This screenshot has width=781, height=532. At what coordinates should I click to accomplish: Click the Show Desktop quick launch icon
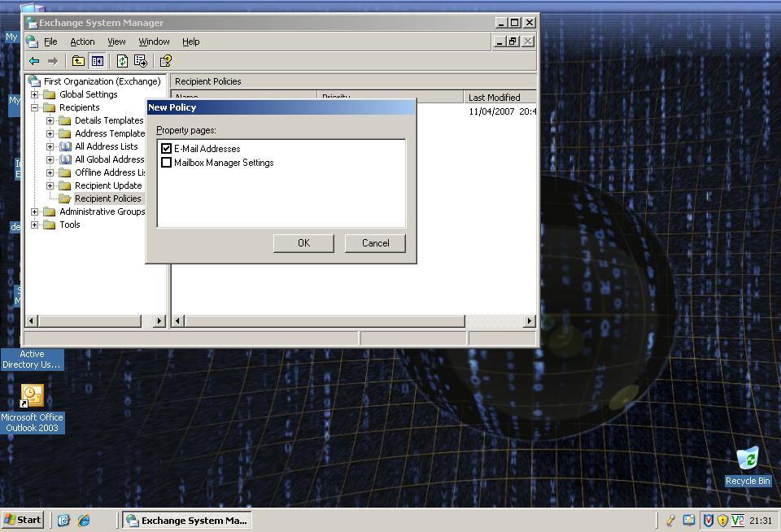(x=63, y=521)
